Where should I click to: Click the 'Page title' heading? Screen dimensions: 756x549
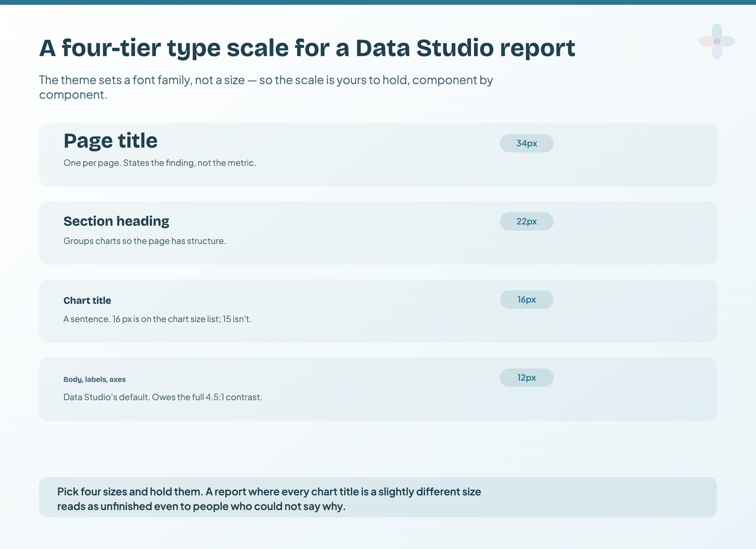111,141
